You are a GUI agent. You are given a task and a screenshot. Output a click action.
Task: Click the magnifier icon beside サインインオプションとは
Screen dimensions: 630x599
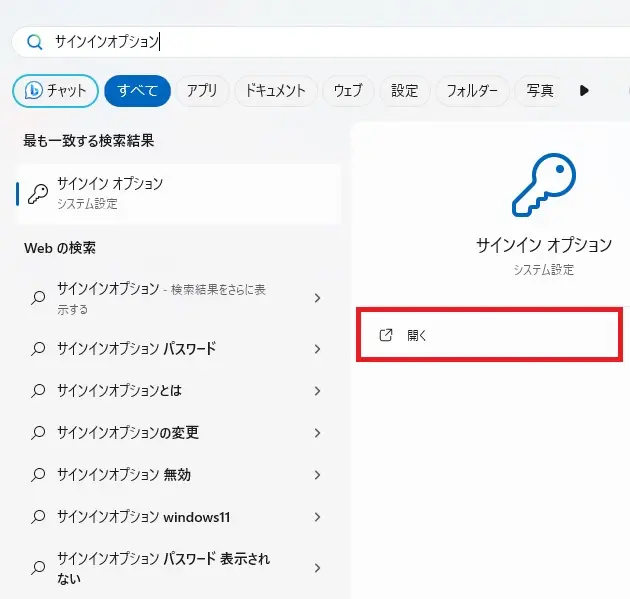click(x=38, y=391)
